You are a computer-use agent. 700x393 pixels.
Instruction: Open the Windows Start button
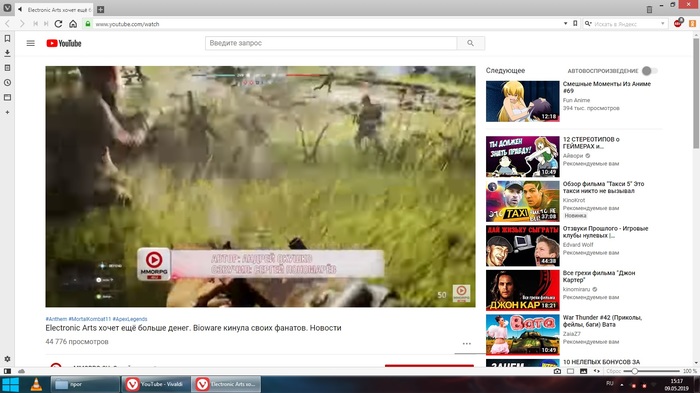(10, 385)
